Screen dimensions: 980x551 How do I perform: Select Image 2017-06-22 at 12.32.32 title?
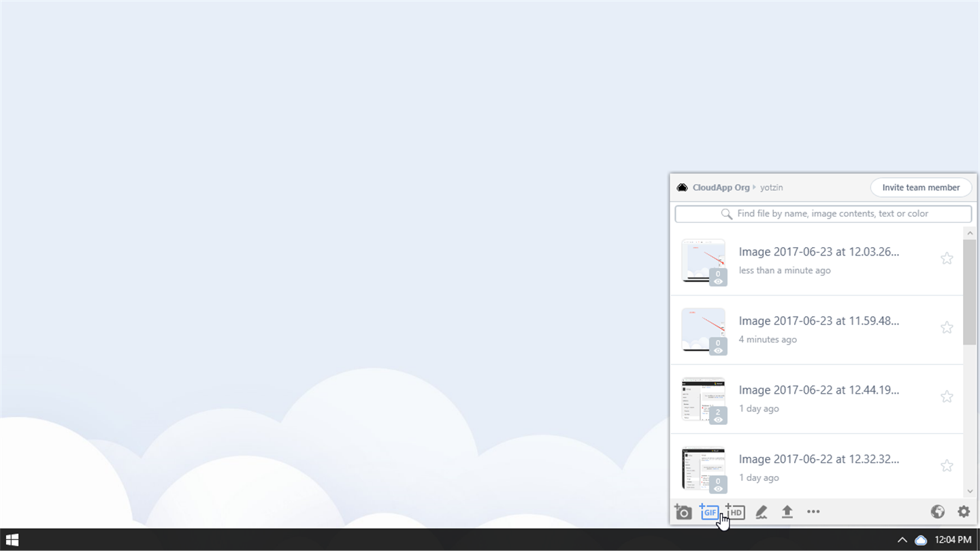pos(819,459)
